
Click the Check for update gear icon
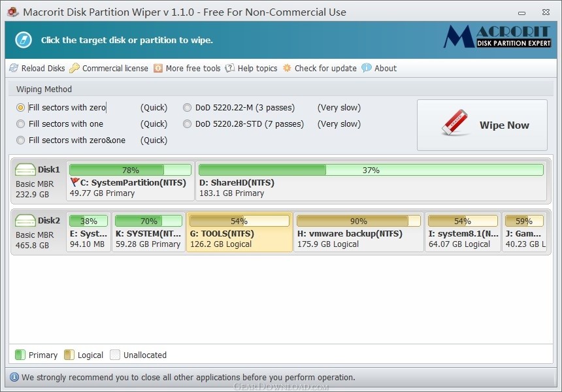click(287, 68)
